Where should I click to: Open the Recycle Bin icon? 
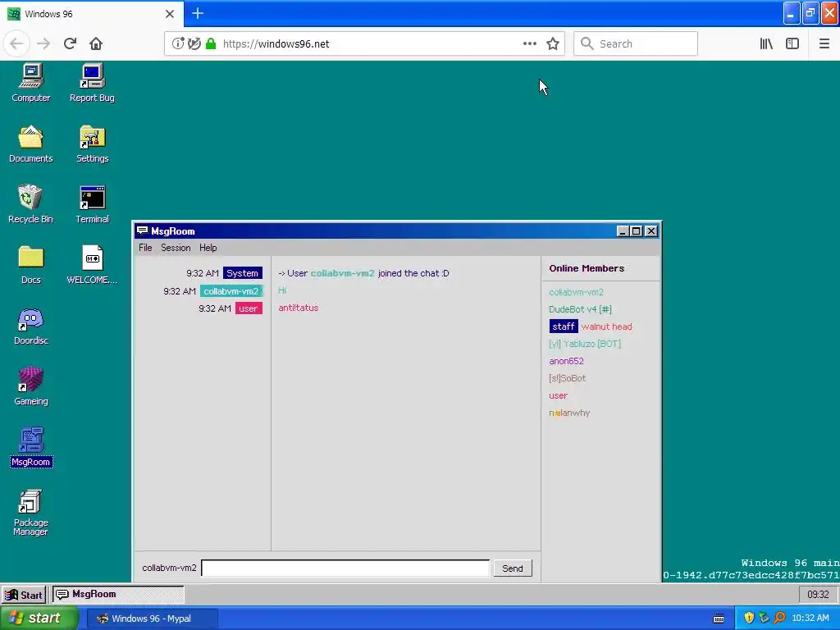30,204
